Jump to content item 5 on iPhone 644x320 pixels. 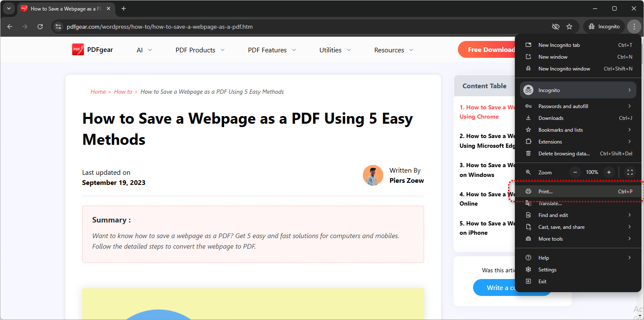(x=487, y=228)
